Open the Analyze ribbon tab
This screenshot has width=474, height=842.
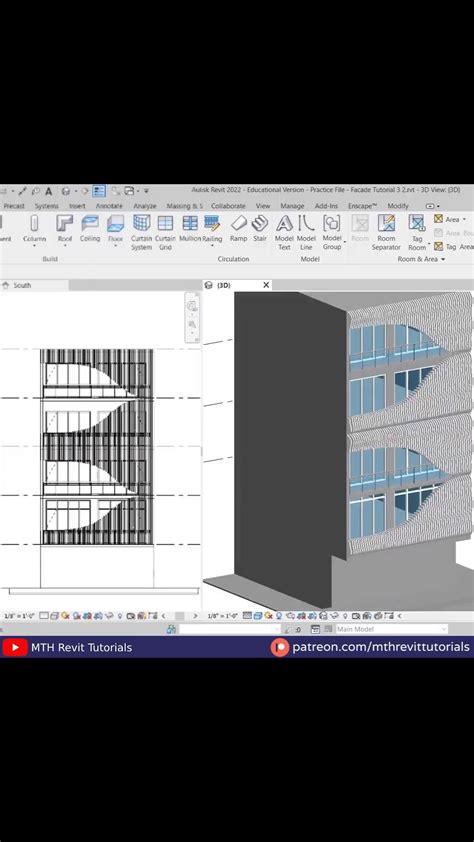click(144, 206)
